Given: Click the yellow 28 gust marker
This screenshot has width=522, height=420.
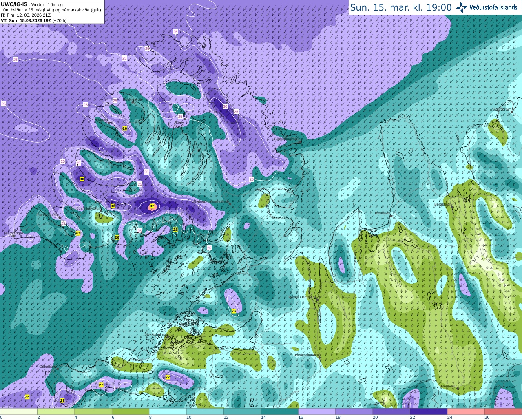Looking at the screenshot, I should click(175, 230).
